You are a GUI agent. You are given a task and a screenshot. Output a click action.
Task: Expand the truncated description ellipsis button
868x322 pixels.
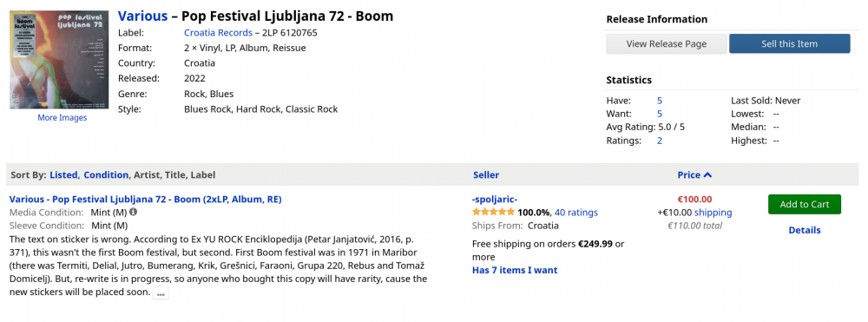tap(161, 293)
